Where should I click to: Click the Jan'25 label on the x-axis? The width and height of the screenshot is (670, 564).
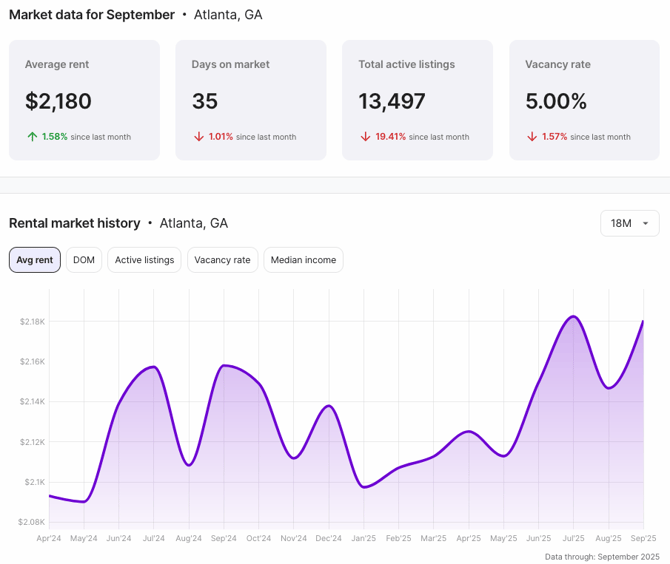(x=363, y=538)
